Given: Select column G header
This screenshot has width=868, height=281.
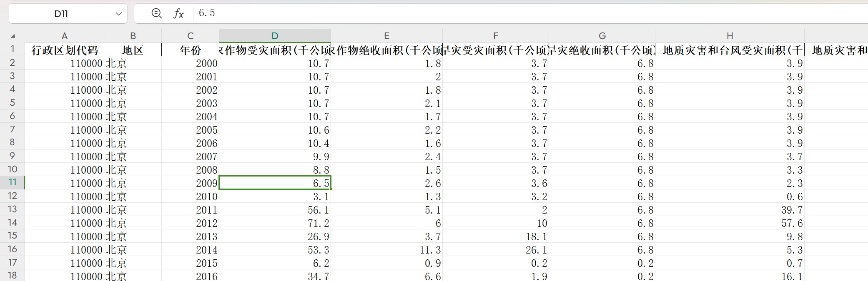Looking at the screenshot, I should [x=602, y=36].
